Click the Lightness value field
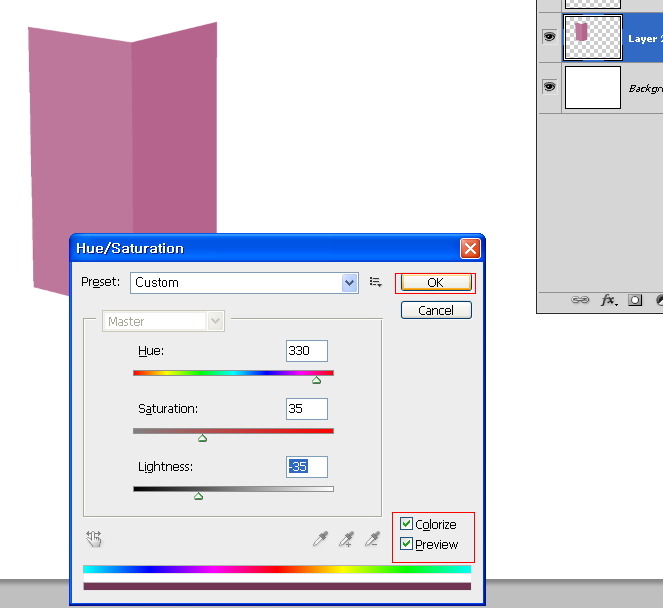 point(307,467)
